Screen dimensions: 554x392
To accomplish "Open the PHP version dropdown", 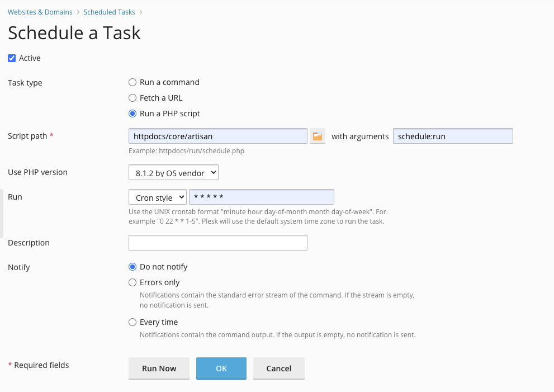I will coord(173,172).
